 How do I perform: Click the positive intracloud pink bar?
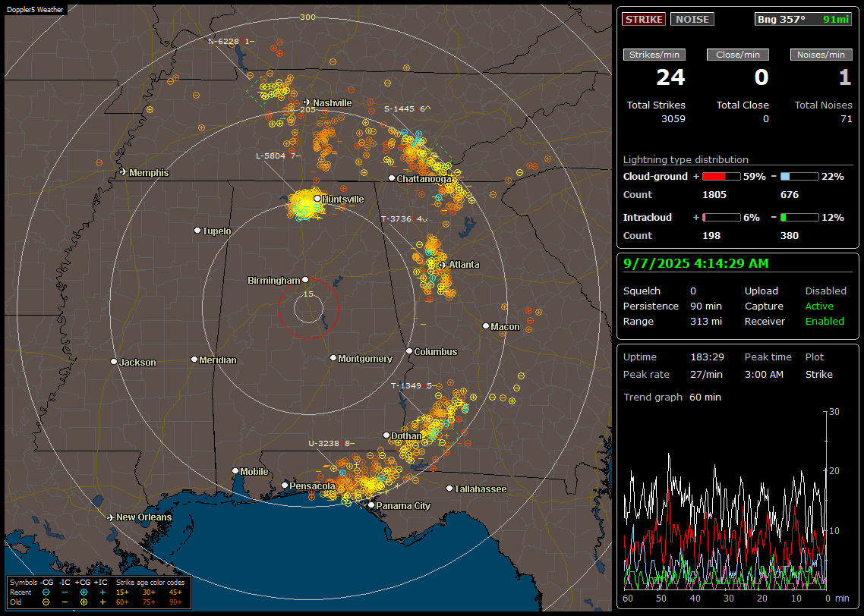pos(721,218)
